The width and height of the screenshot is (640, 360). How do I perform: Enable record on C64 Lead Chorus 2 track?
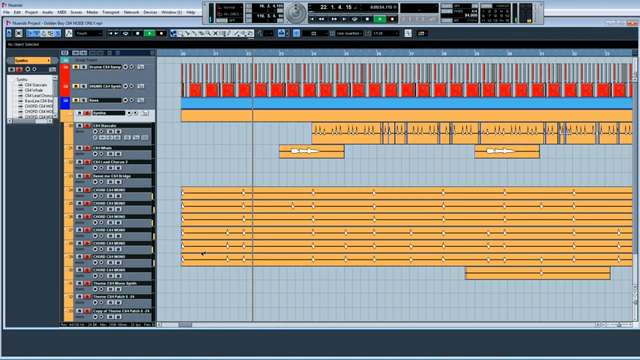pyautogui.click(x=95, y=168)
